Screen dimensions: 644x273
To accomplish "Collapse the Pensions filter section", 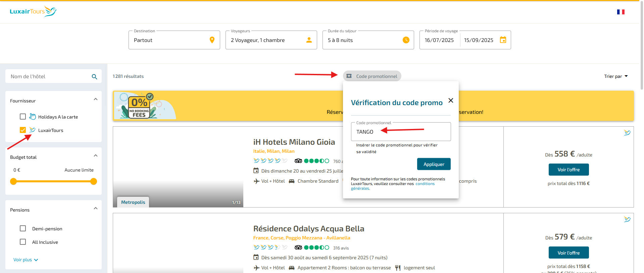I will 96,209.
